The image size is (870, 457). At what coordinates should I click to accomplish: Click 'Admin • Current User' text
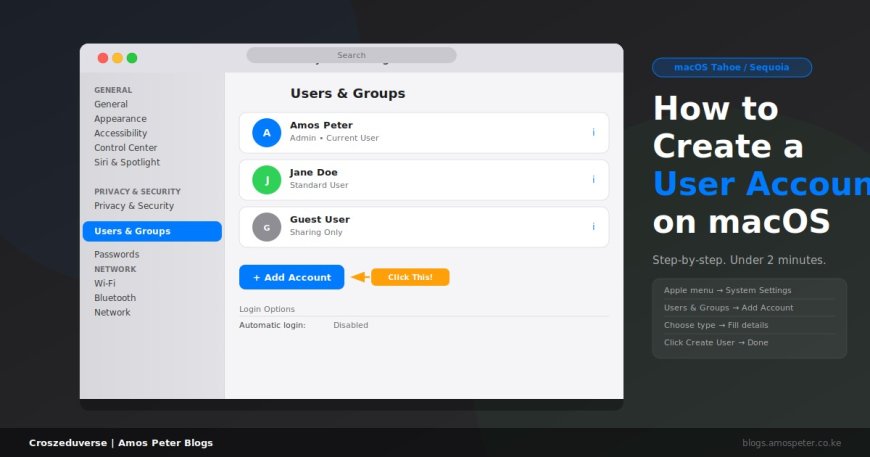(334, 138)
